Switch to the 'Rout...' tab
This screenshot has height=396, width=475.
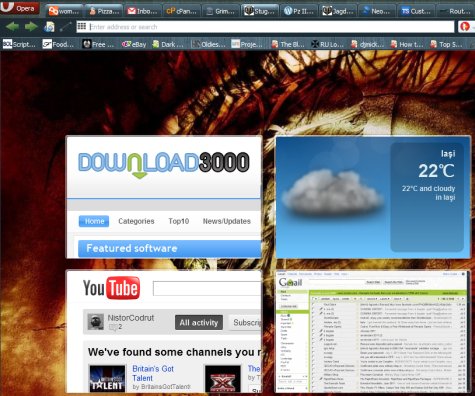point(455,11)
